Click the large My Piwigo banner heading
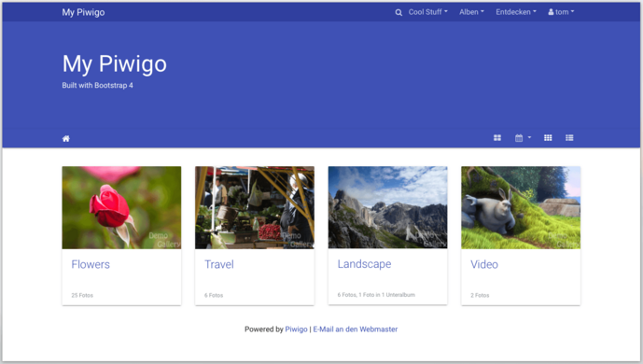Screen dimensions: 643x364 (115, 64)
